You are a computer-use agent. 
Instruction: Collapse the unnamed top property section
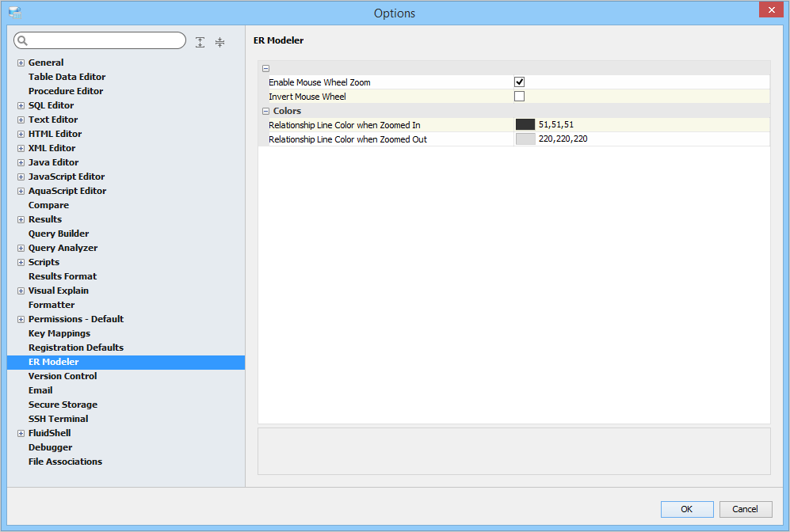point(266,68)
